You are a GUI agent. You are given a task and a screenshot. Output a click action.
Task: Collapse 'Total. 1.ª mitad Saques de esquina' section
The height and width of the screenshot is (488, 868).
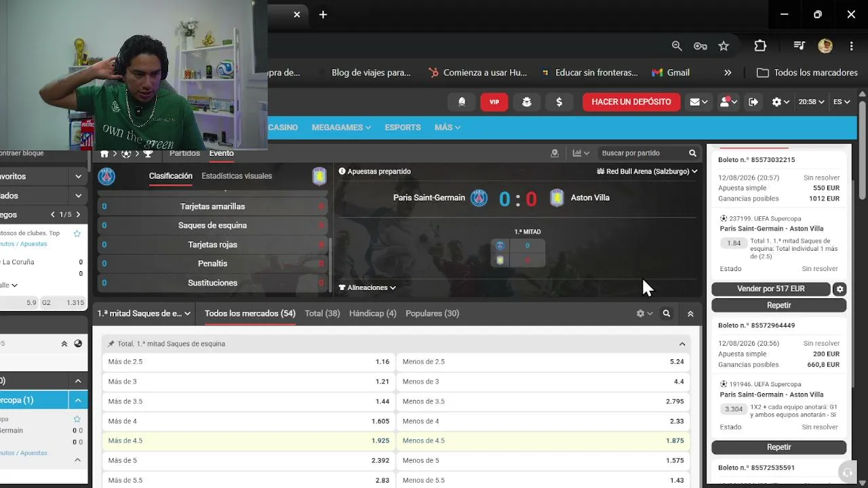[682, 344]
